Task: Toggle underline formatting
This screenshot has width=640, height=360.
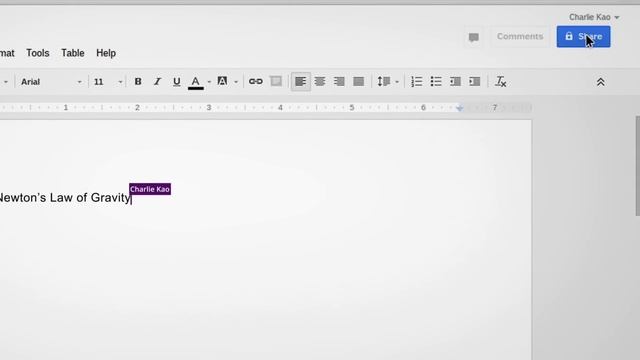Action: click(176, 82)
